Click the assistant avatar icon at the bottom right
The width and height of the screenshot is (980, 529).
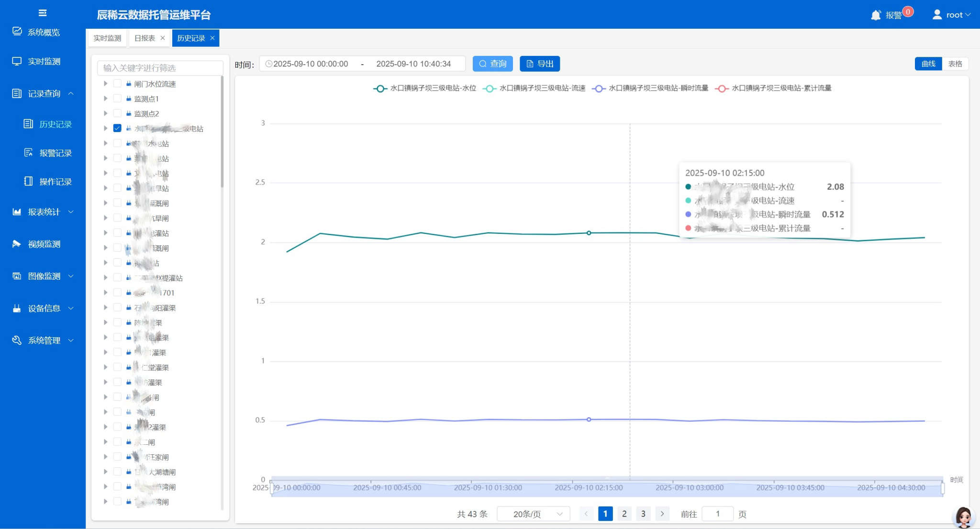coord(963,517)
